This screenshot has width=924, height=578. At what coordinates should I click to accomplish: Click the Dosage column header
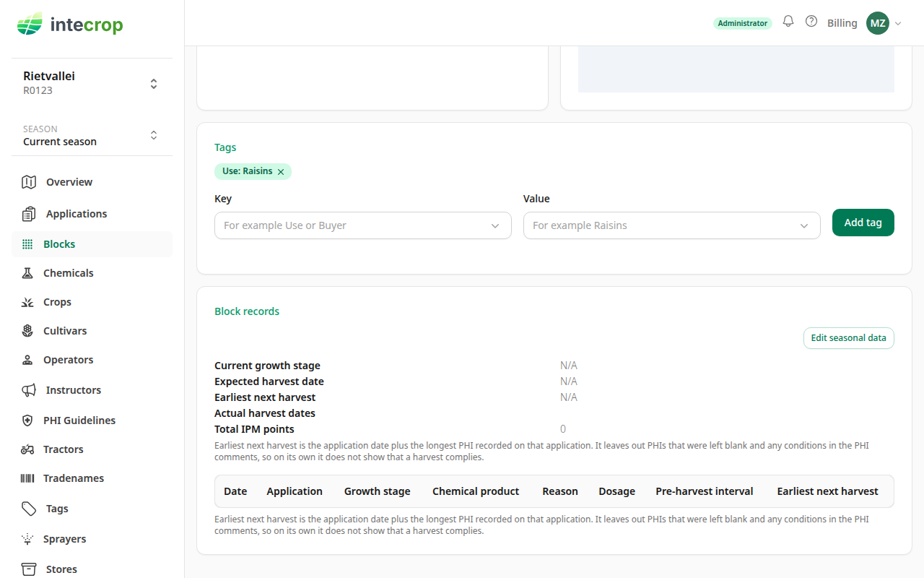617,491
